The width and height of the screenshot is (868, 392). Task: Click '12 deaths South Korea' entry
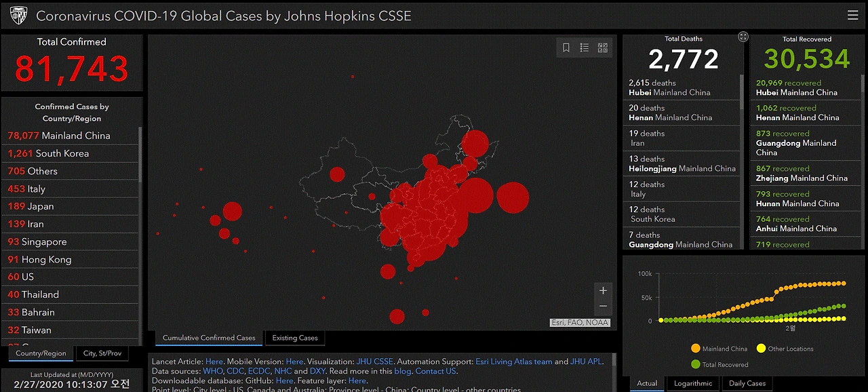coord(682,214)
